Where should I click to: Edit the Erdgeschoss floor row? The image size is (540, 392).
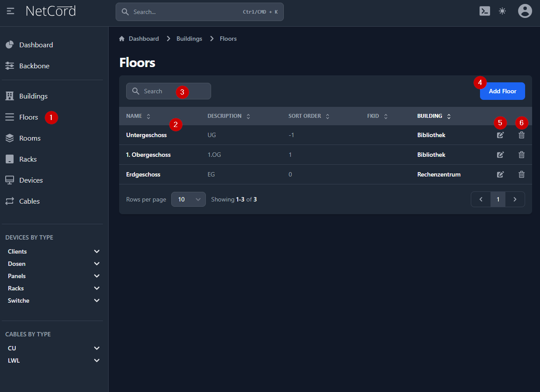click(x=500, y=174)
